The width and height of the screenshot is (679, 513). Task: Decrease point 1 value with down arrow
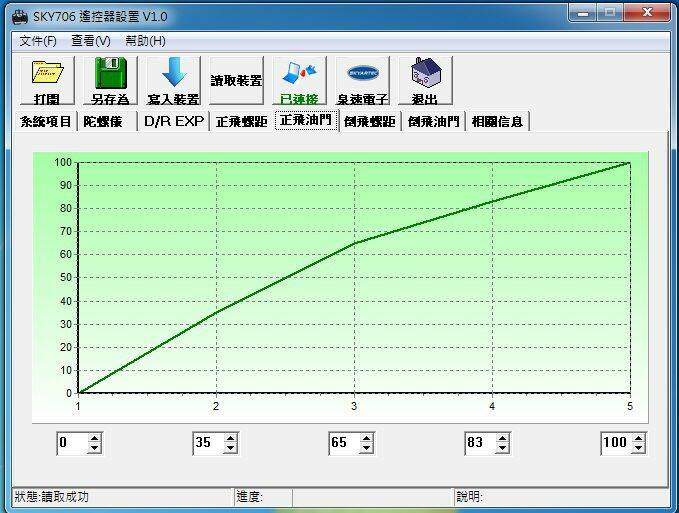click(x=94, y=448)
